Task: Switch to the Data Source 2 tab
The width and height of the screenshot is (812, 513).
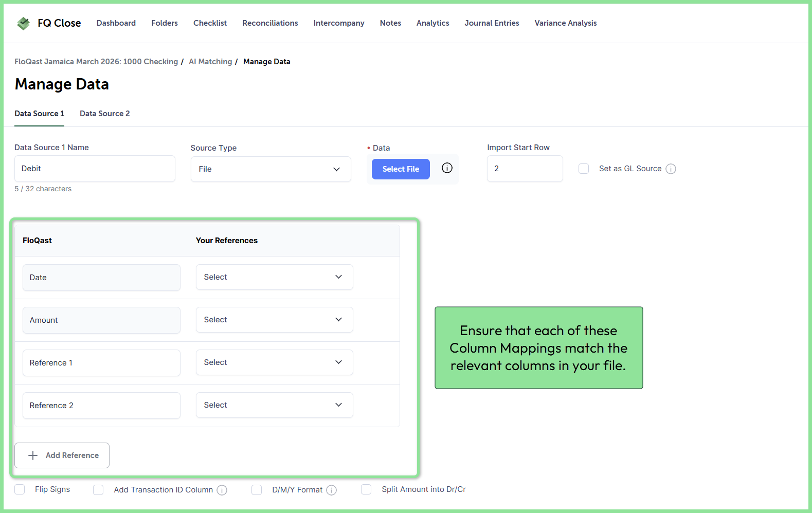Action: pyautogui.click(x=105, y=114)
